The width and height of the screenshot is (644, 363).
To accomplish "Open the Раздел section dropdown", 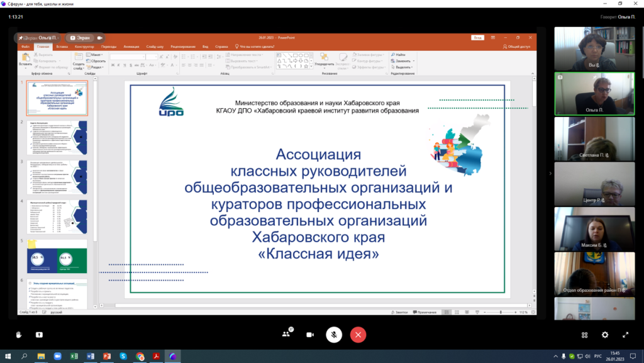I will pos(96,67).
